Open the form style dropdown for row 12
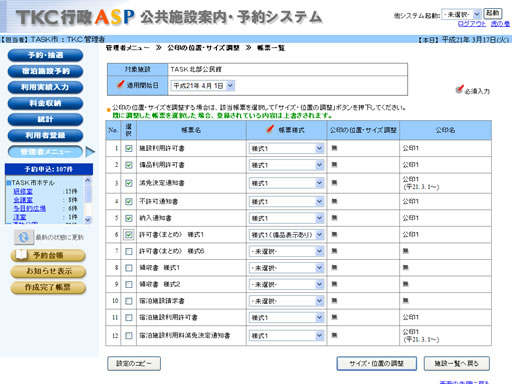This screenshot has width=512, height=384. [286, 336]
